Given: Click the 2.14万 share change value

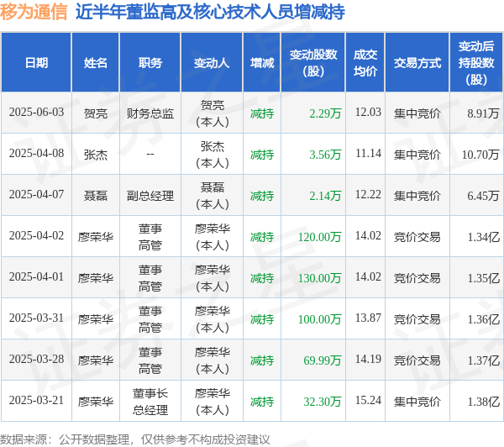Looking at the screenshot, I should (x=325, y=196).
